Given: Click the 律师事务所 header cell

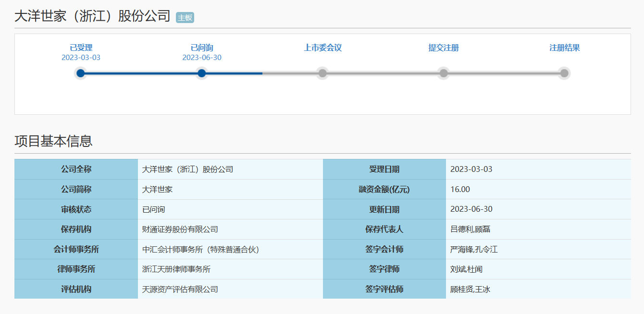Looking at the screenshot, I should [x=76, y=269].
